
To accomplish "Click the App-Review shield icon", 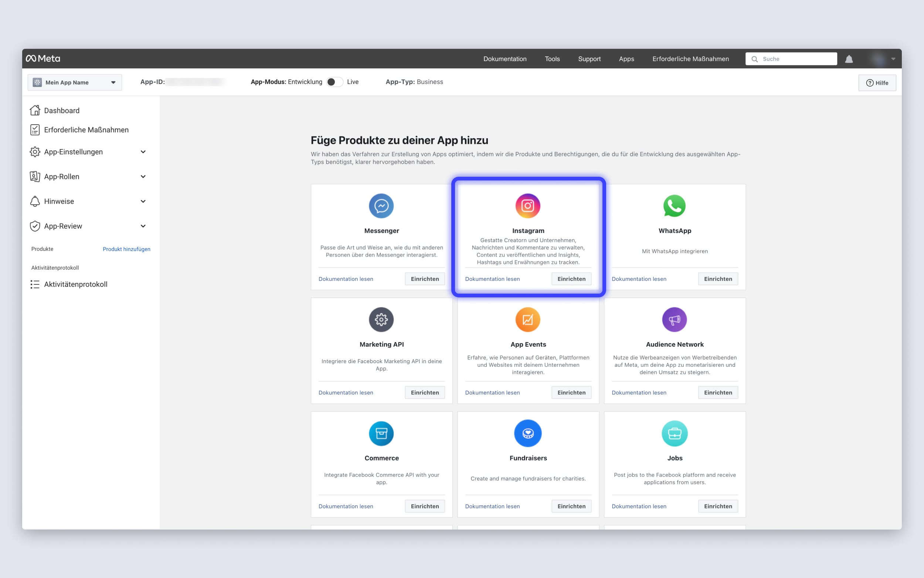I will coord(35,226).
